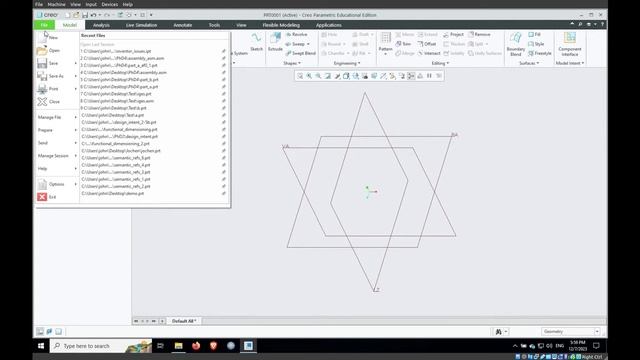Click the Intersect tool
This screenshot has height=360, width=640.
[429, 53]
